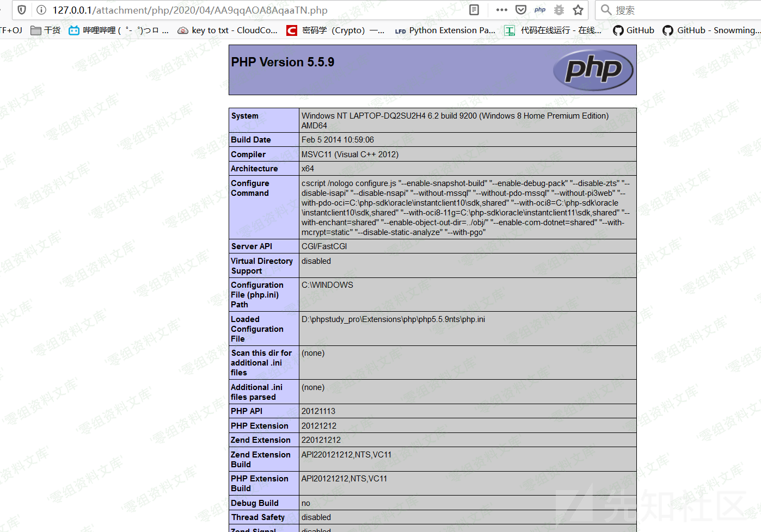This screenshot has width=761, height=532.
Task: Click the search magnifier icon
Action: tap(606, 10)
